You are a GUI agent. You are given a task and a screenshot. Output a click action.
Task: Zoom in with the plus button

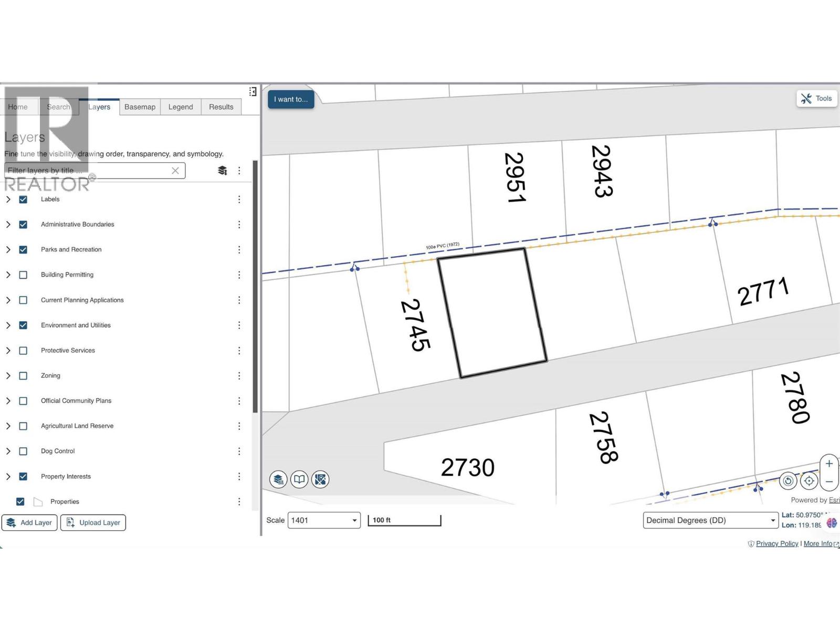tap(829, 464)
